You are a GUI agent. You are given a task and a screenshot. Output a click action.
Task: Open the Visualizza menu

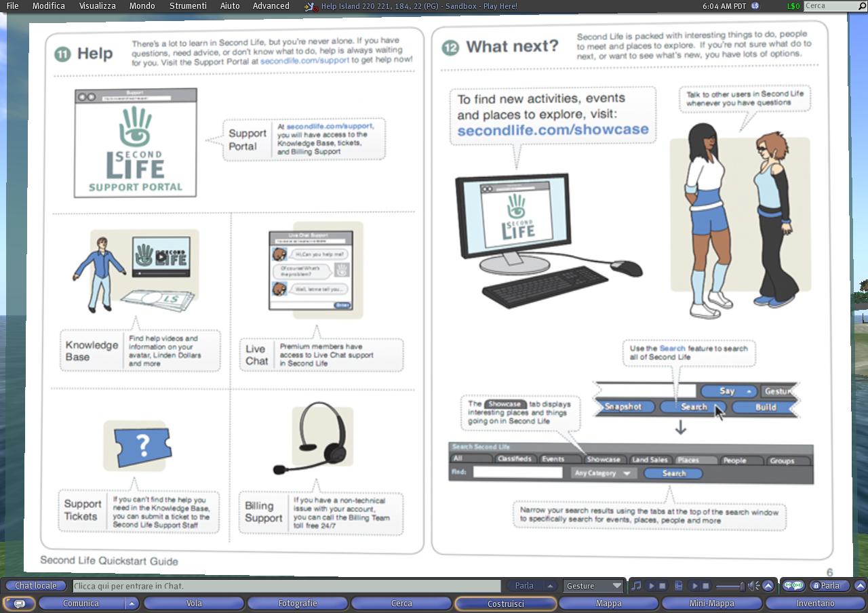coord(97,6)
